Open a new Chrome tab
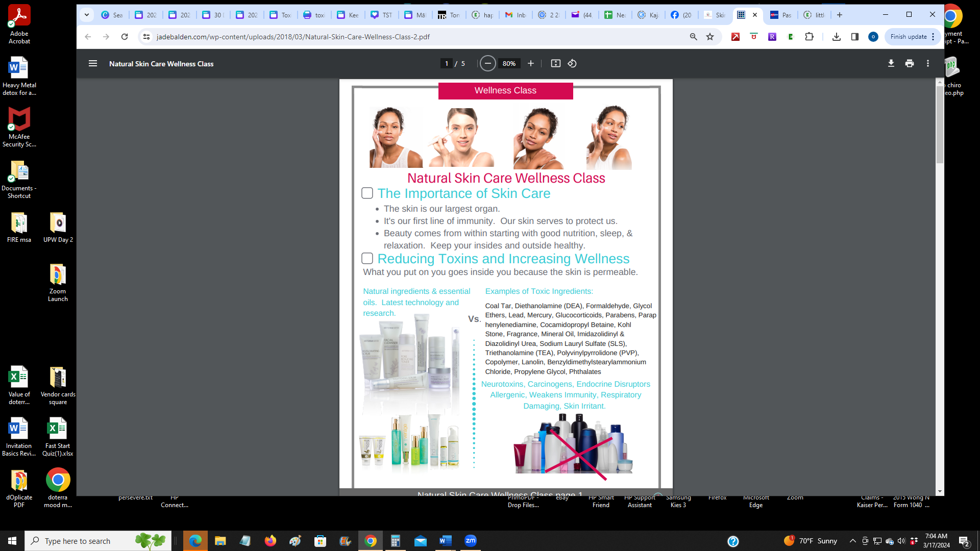The height and width of the screenshot is (551, 980). coord(839,15)
